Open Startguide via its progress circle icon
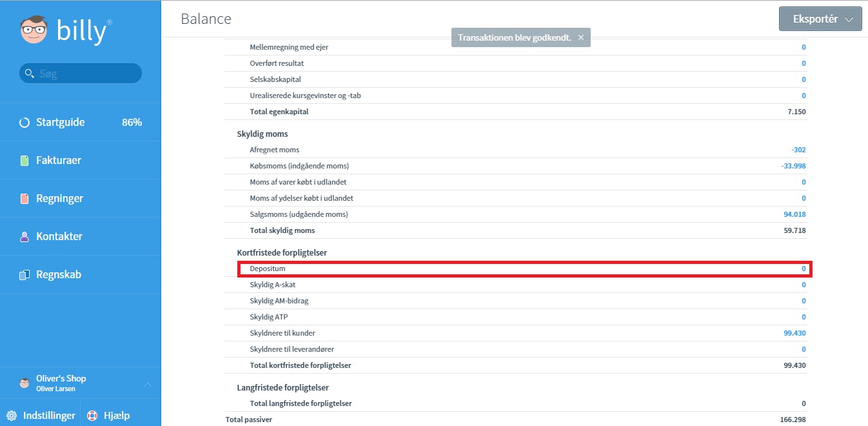The height and width of the screenshot is (426, 868). point(25,122)
